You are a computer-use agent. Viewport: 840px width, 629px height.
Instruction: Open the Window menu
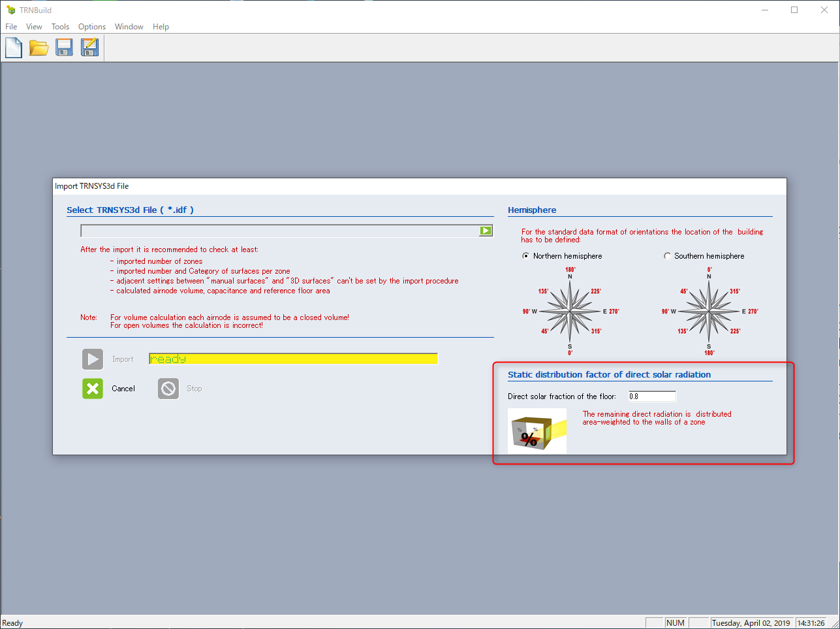(129, 27)
